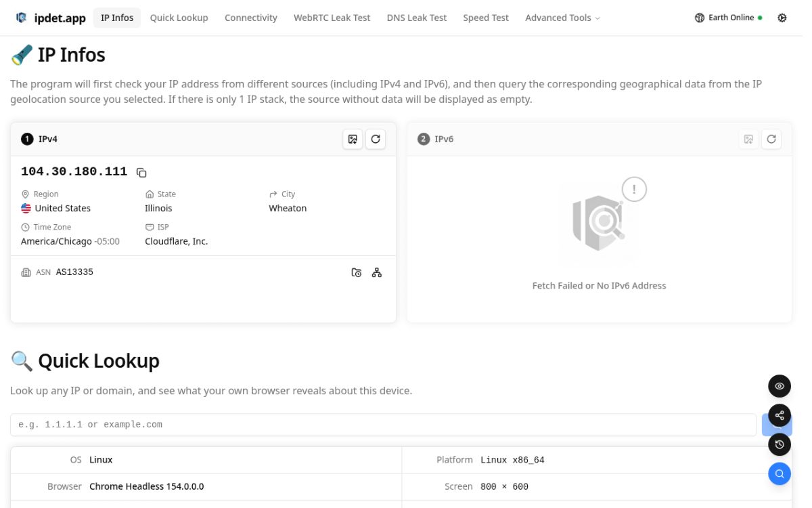The height and width of the screenshot is (508, 812).
Task: Click Fetch Failed or No IPv6 Address
Action: pos(599,286)
